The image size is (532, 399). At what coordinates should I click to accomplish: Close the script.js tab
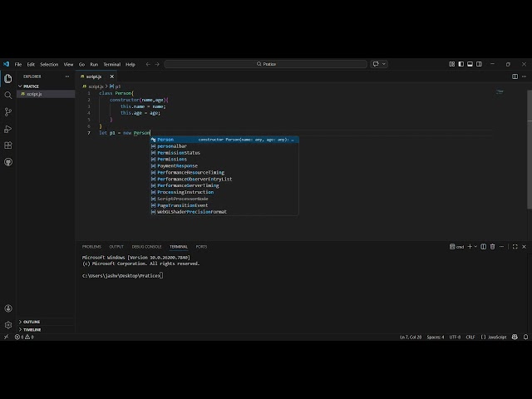(x=112, y=76)
